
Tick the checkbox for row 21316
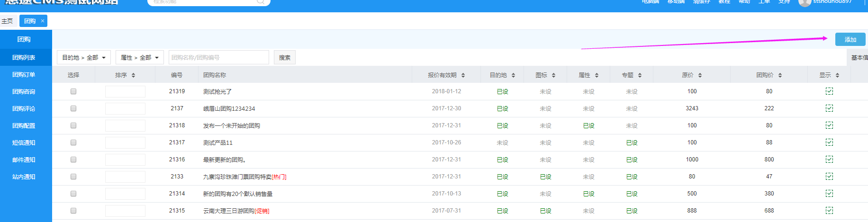[73, 160]
